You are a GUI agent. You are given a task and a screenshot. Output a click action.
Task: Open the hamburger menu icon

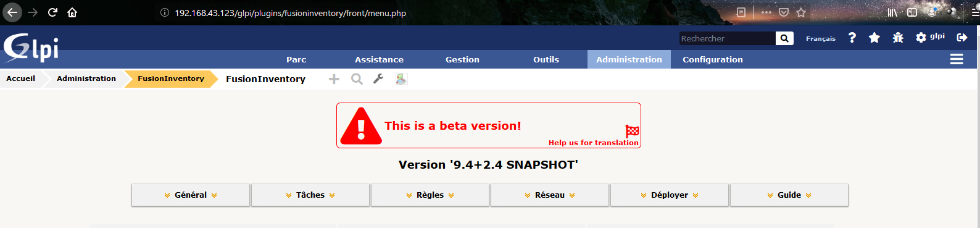coord(957,59)
